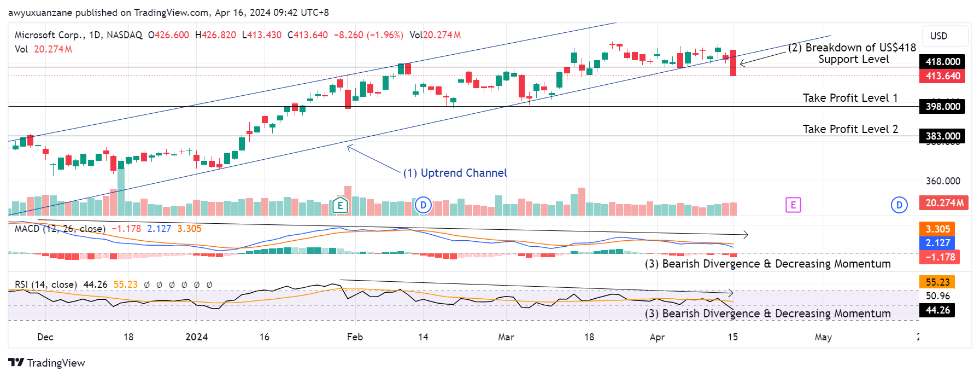Click the orange 3.305 MACD axis label
The height and width of the screenshot is (377, 980).
pos(937,229)
